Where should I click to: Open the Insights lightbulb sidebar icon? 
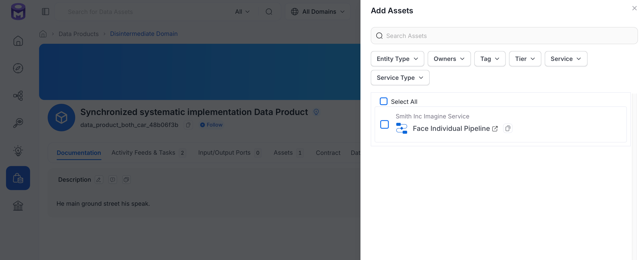pos(18,151)
